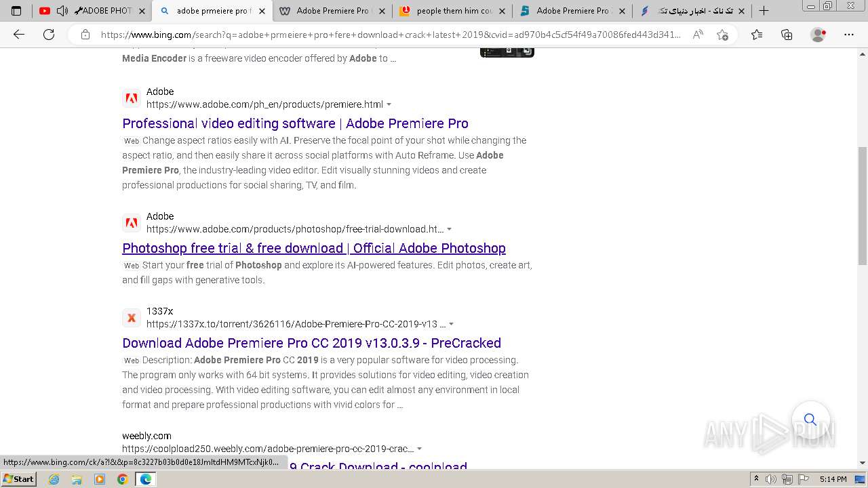Switch to the people them him tab
The width and height of the screenshot is (868, 488).
453,11
